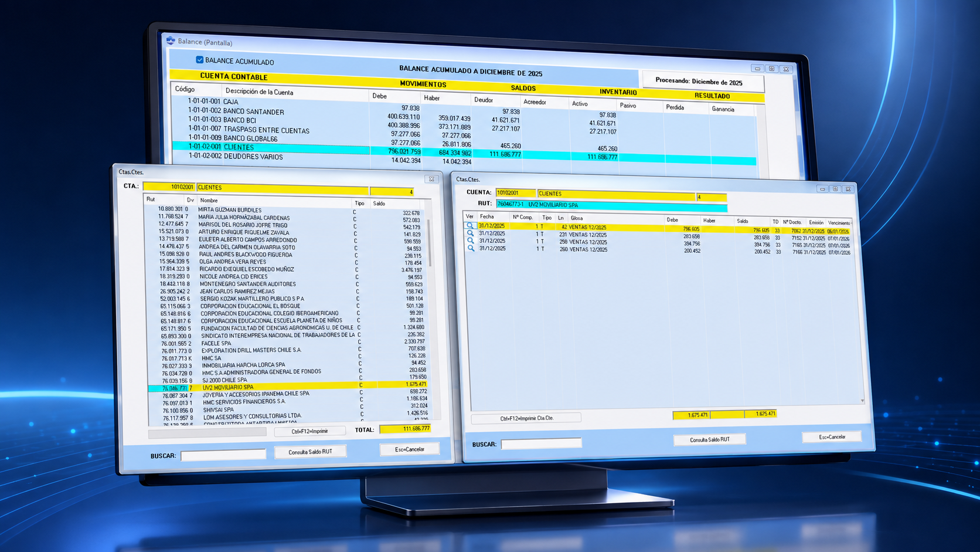Image resolution: width=980 pixels, height=552 pixels.
Task: Toggle the BALANCE ACUMULADO checkbox
Action: (199, 60)
